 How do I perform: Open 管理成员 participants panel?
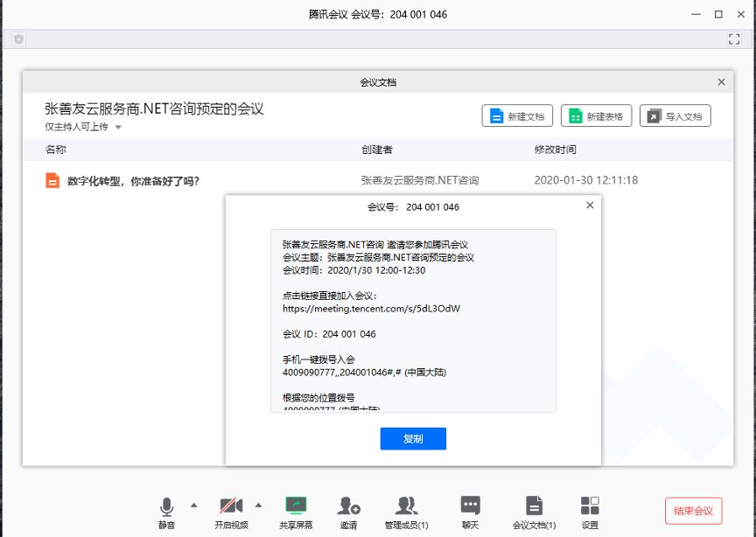407,513
